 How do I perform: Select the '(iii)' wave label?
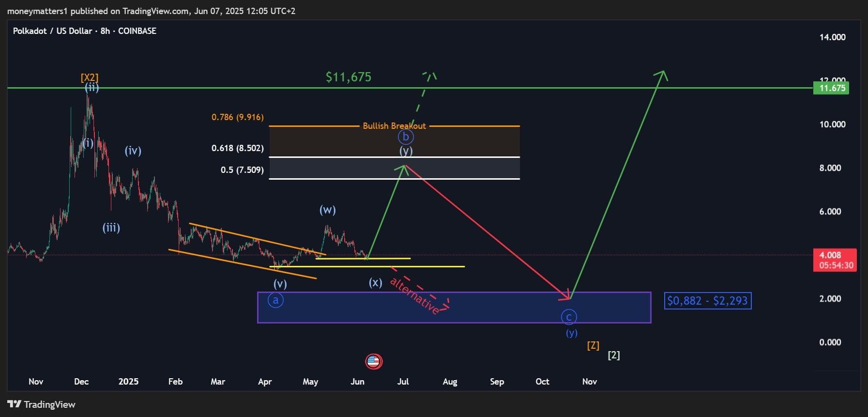[x=111, y=228]
